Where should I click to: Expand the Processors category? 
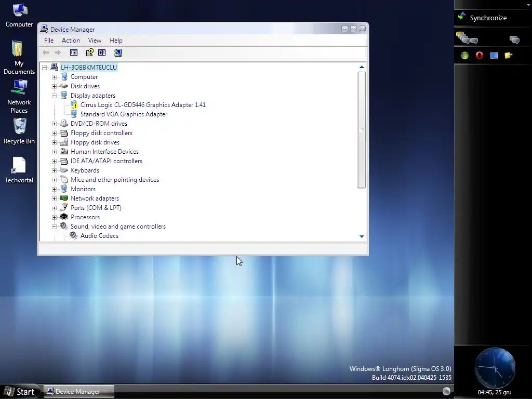point(54,217)
